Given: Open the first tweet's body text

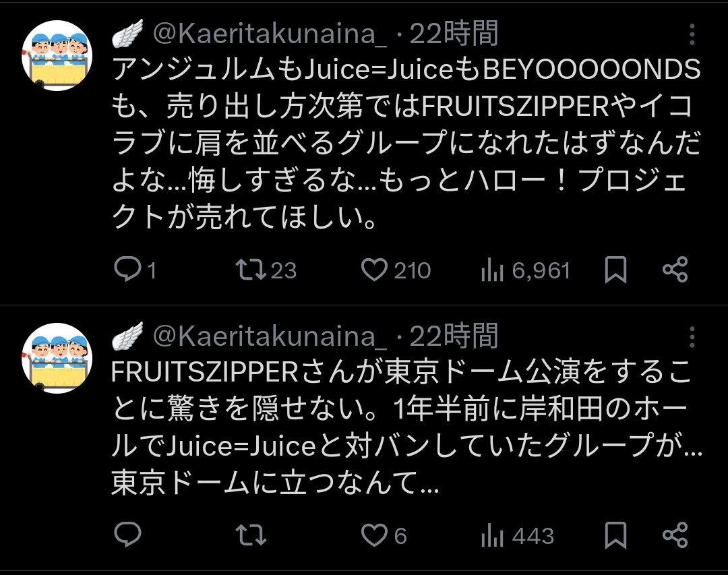Looking at the screenshot, I should point(404,144).
